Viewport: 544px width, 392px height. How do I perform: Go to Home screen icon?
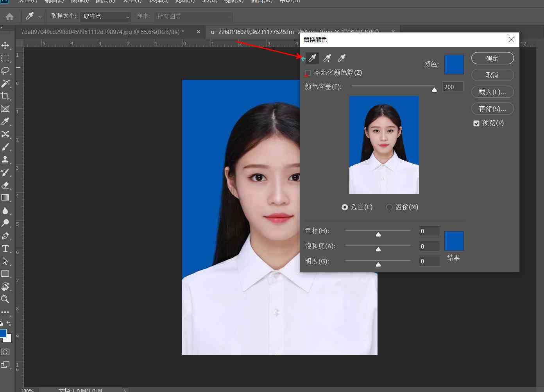pyautogui.click(x=9, y=16)
